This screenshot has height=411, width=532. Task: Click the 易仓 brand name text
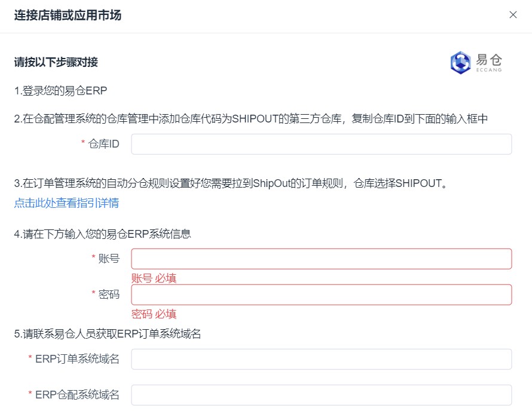(488, 60)
